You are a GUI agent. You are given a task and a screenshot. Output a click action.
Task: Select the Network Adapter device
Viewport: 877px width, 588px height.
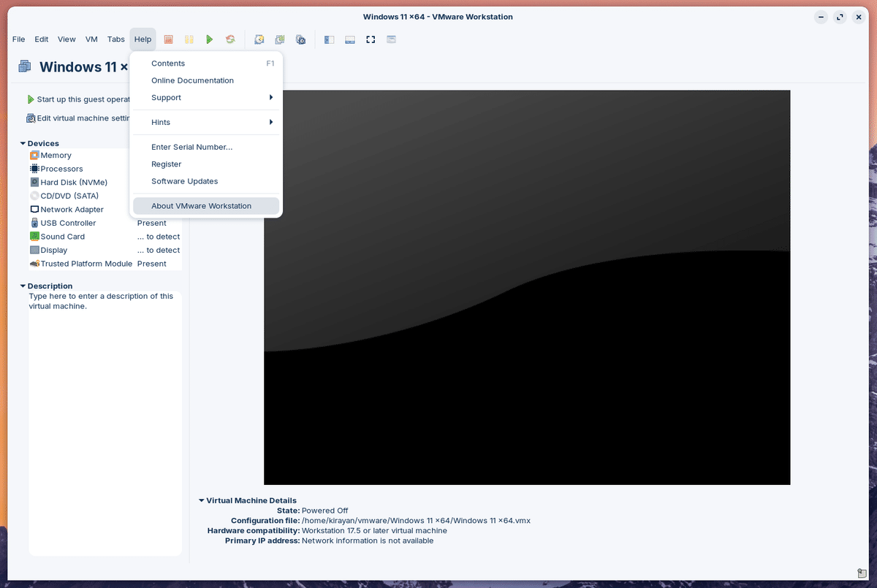click(105, 210)
